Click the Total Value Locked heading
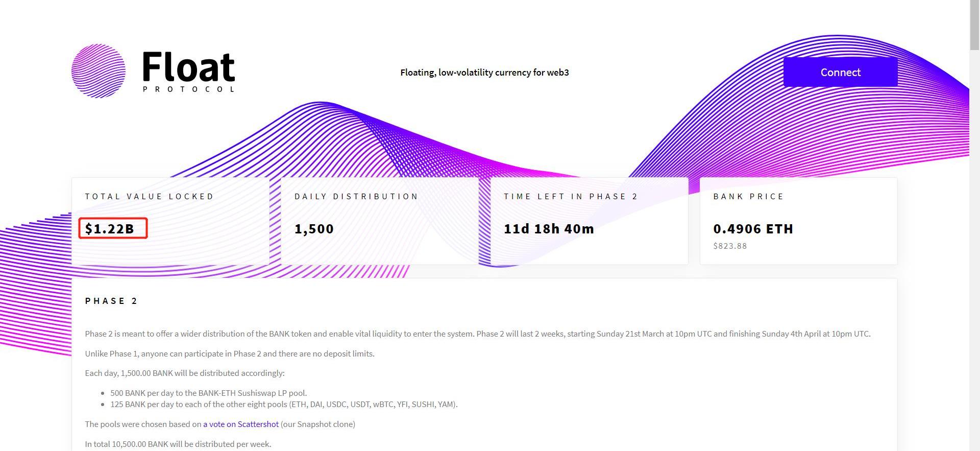Image resolution: width=980 pixels, height=451 pixels. pyautogui.click(x=149, y=197)
